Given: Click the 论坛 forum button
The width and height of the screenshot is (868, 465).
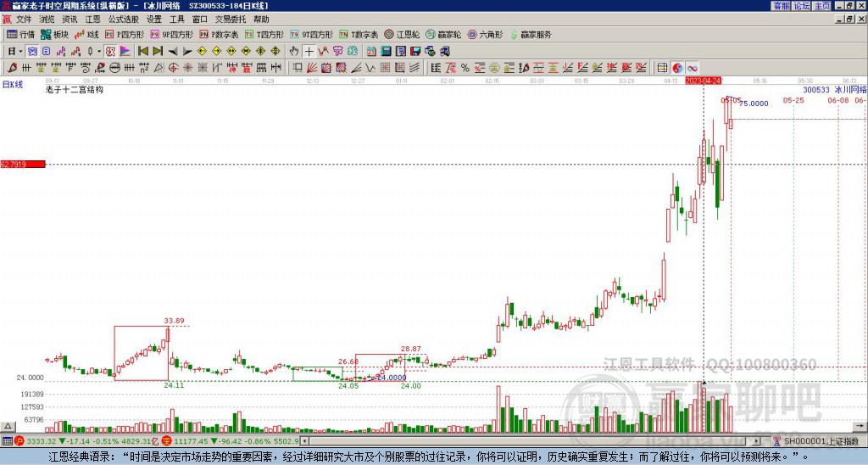Looking at the screenshot, I should 802,6.
